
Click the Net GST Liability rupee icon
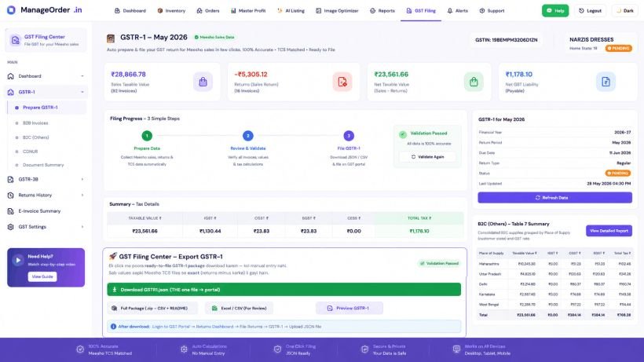point(606,82)
